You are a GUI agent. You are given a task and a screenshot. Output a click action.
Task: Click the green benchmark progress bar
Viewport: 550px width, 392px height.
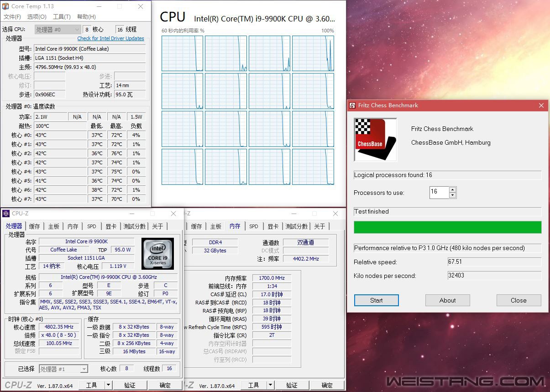pyautogui.click(x=448, y=227)
